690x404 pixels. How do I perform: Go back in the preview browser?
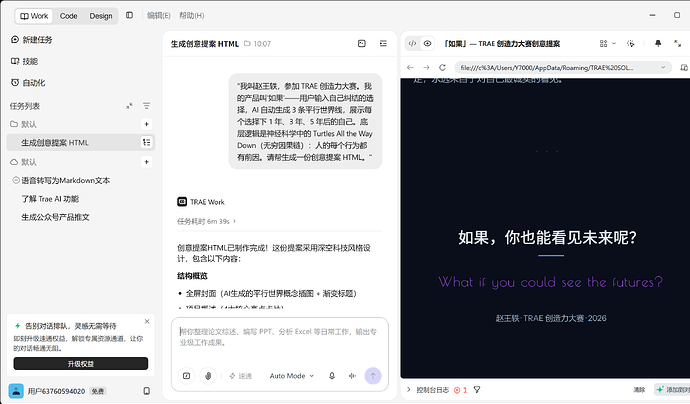tap(410, 67)
